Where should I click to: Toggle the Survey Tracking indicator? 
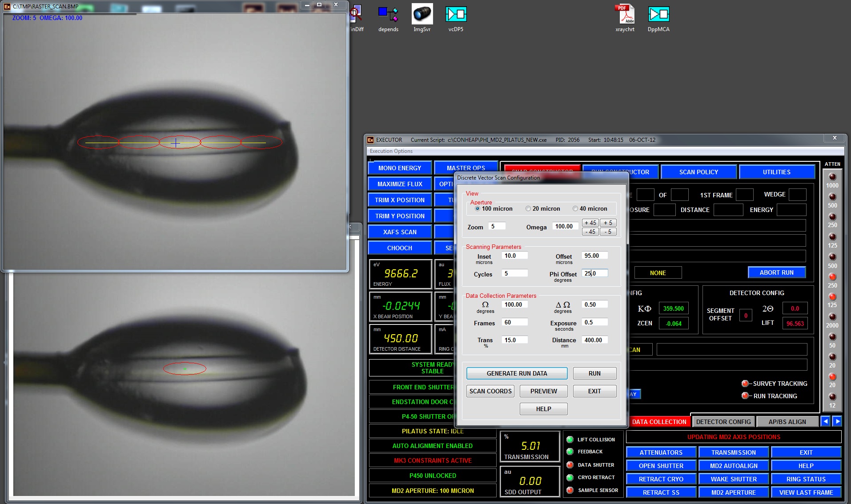coord(745,384)
